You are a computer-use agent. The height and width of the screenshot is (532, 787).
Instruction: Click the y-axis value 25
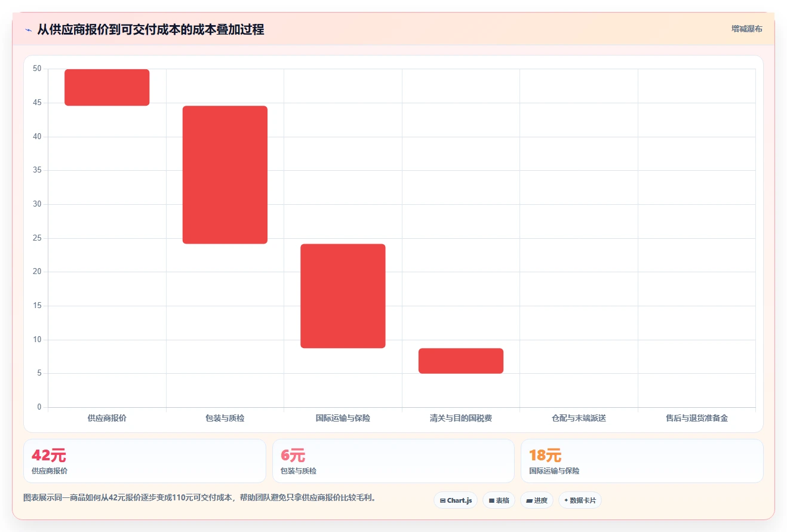coord(37,238)
